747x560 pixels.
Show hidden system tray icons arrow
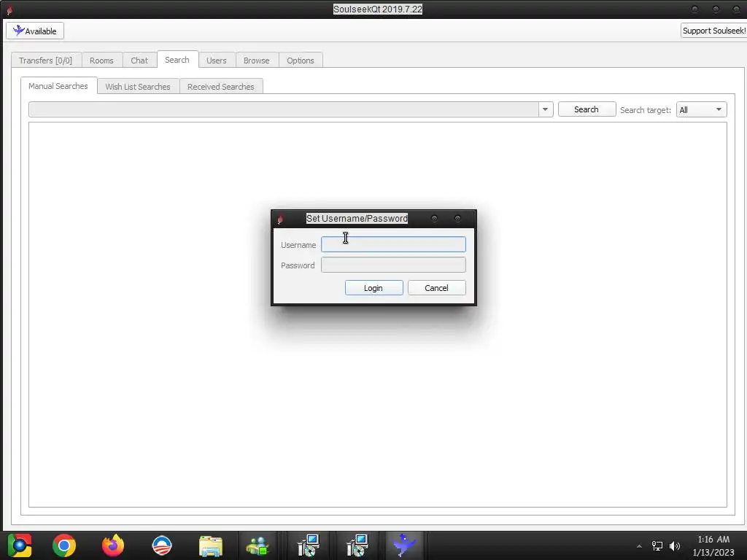pos(639,546)
